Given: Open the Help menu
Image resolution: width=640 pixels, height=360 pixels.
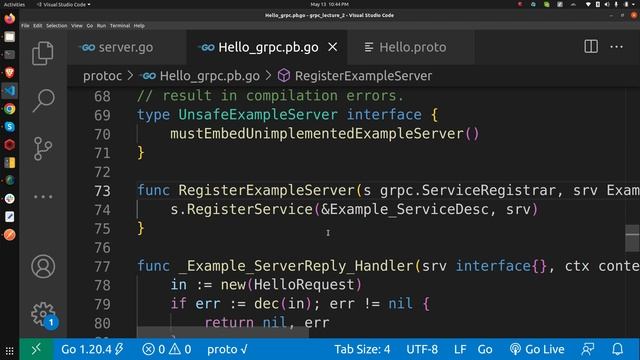Looking at the screenshot, I should coord(139,26).
